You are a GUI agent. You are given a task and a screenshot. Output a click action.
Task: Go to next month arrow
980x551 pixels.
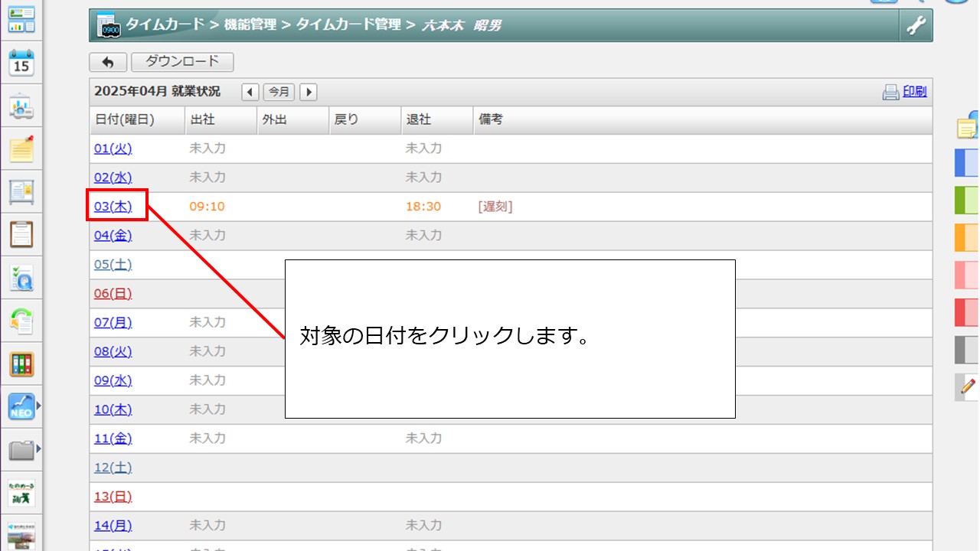[308, 92]
